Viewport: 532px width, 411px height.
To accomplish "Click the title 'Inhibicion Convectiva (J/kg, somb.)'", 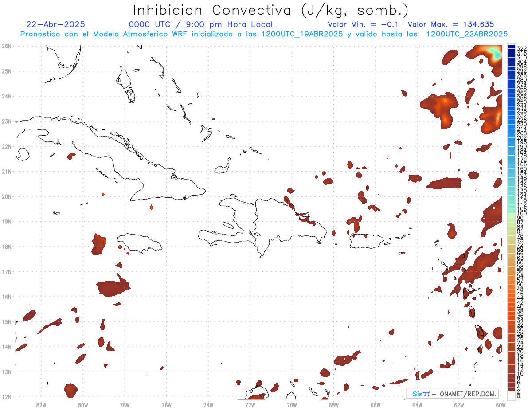I will pos(271,10).
